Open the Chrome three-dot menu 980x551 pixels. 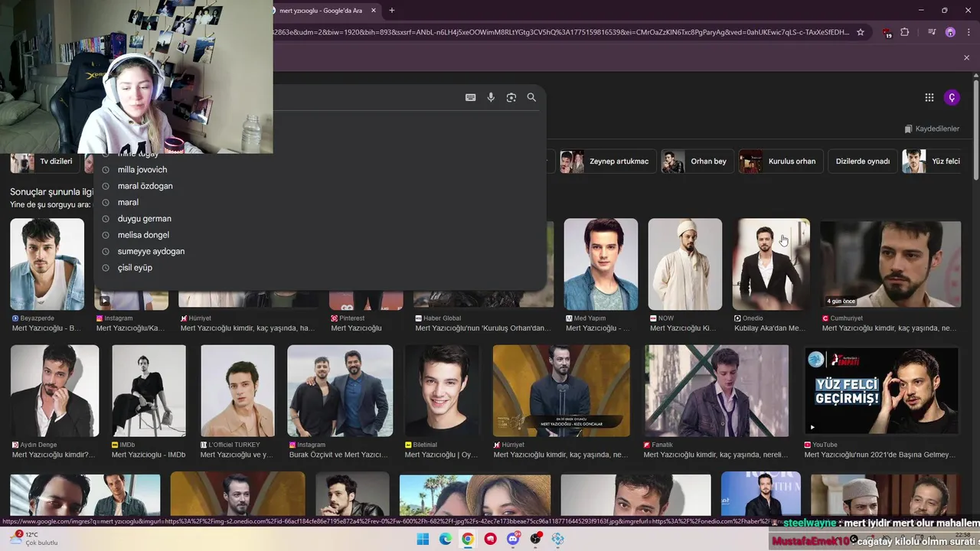[967, 32]
